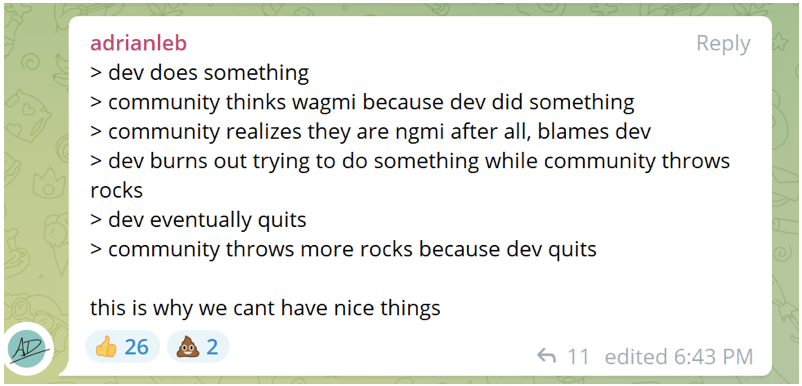The image size is (802, 386).
Task: Click the line 'community realizes they are ngmi'
Action: [370, 132]
